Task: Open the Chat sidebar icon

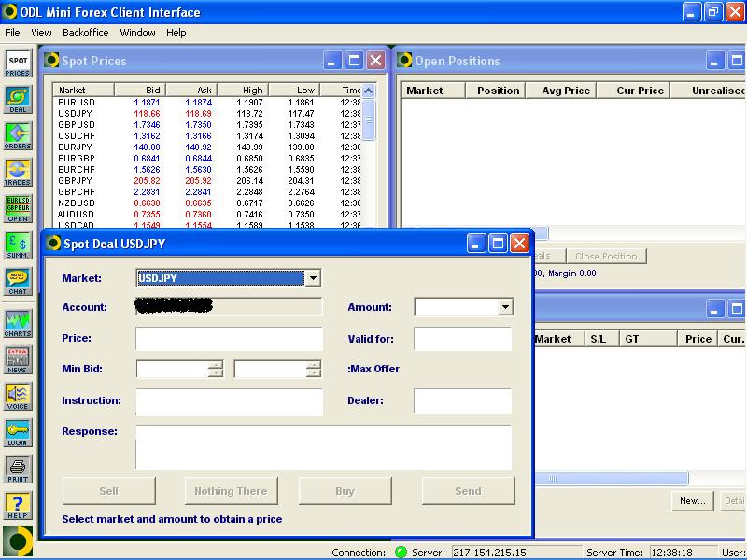Action: 18,281
